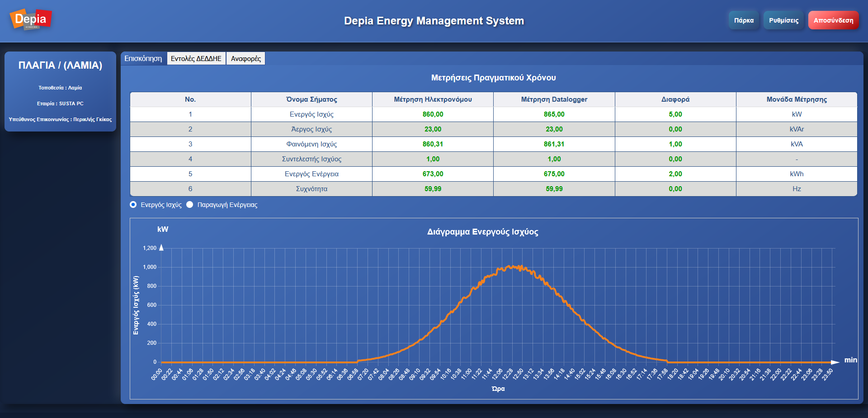
Task: Select the Παραγωγή Ενέργειας radio option
Action: (190, 205)
